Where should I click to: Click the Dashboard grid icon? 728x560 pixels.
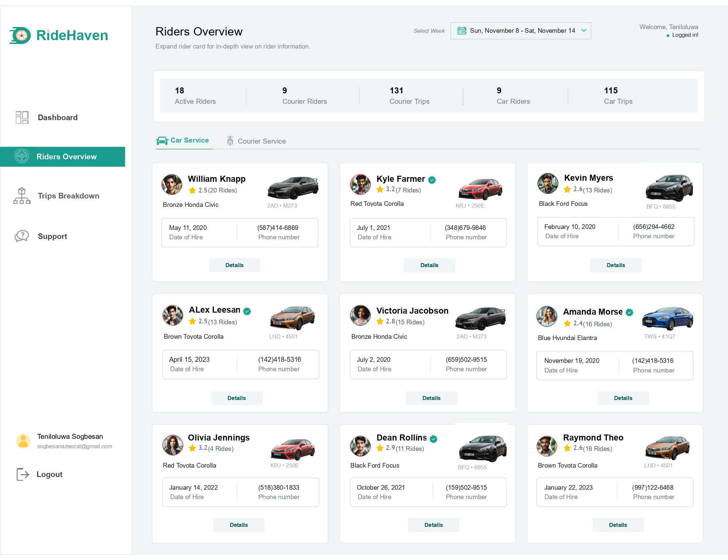tap(22, 117)
